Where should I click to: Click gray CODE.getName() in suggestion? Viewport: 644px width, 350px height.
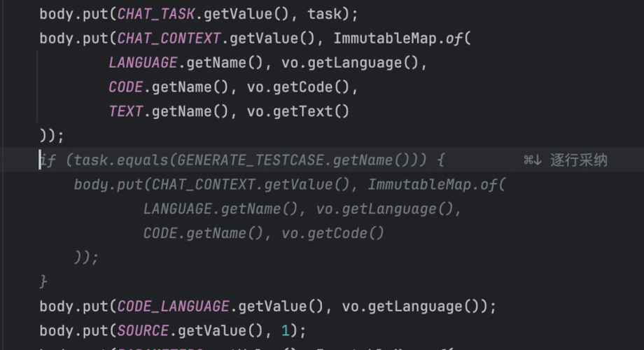tap(203, 233)
